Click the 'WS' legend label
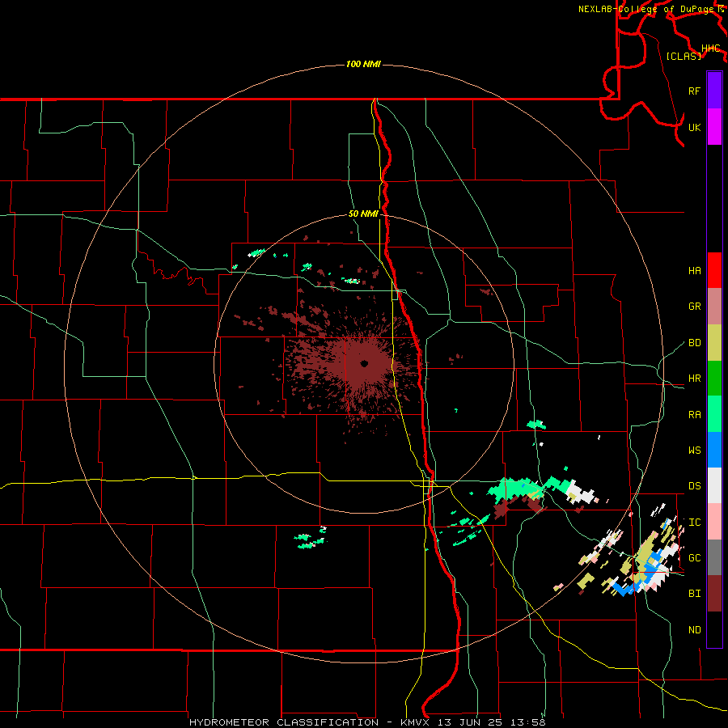 click(694, 451)
